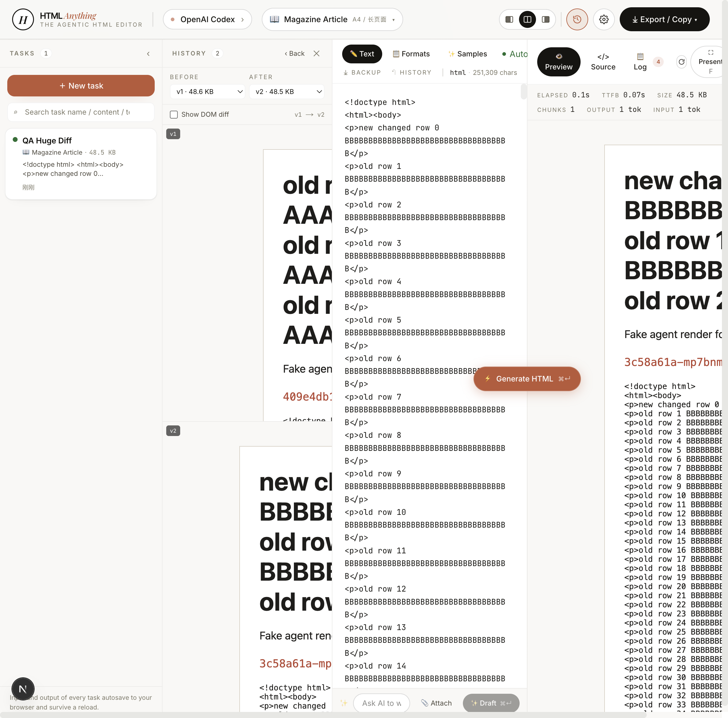Viewport: 728px width, 718px height.
Task: Refresh the preview with reload icon
Action: click(681, 62)
